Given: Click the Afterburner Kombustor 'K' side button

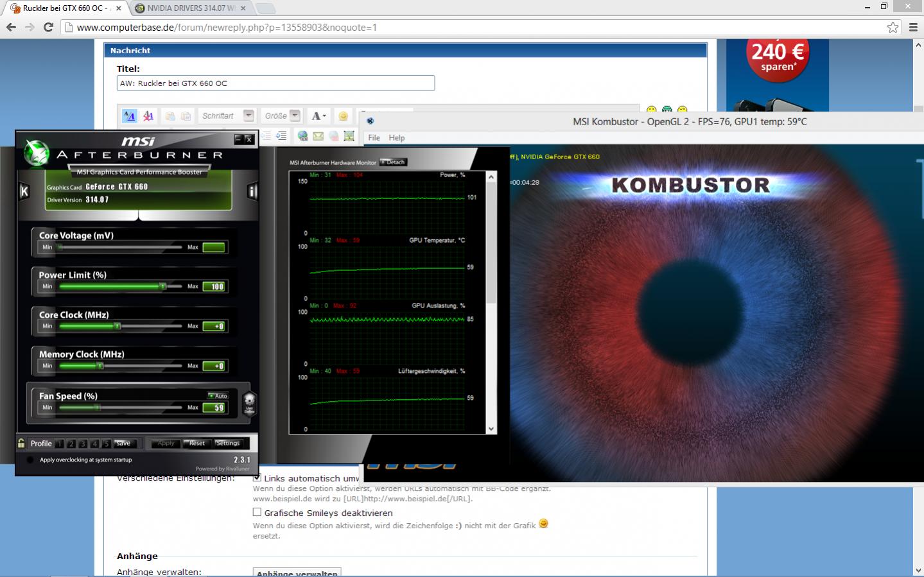Looking at the screenshot, I should pos(24,191).
